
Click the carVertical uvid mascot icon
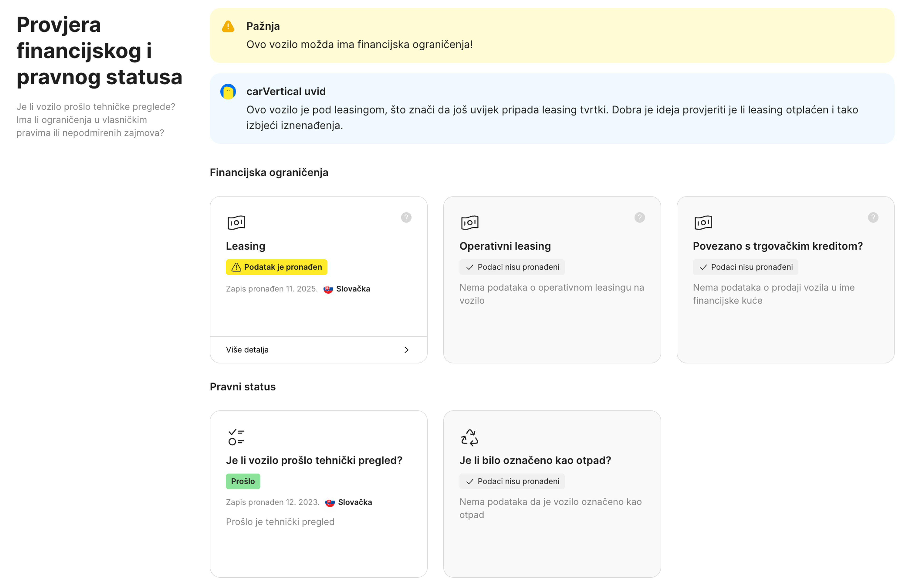[228, 92]
